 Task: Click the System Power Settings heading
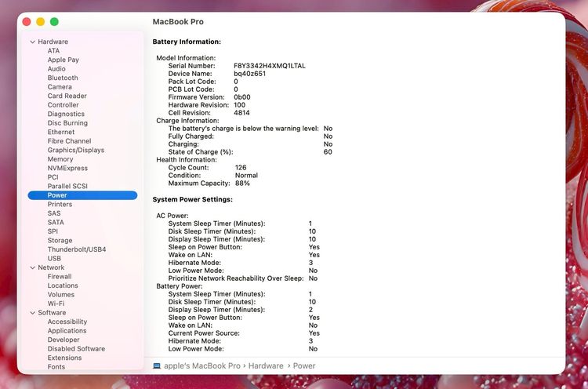(x=192, y=199)
